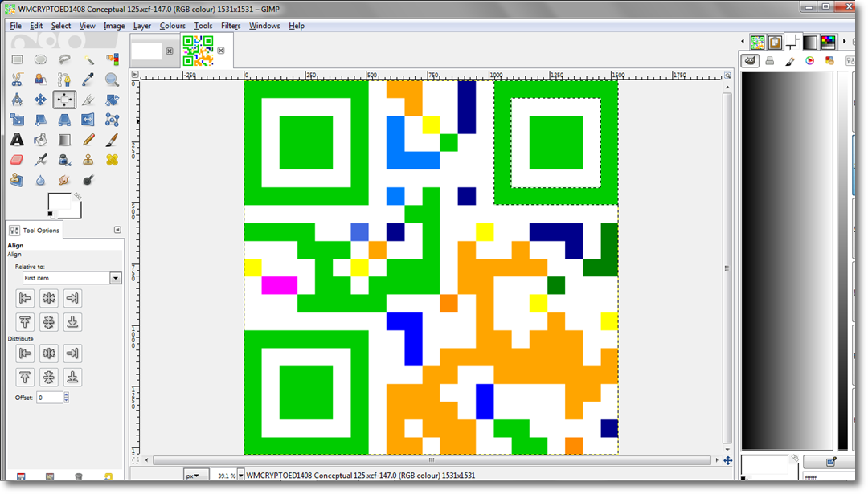Align centre horizontally under Align section
Viewport: 868px width, 494px height.
pyautogui.click(x=49, y=298)
